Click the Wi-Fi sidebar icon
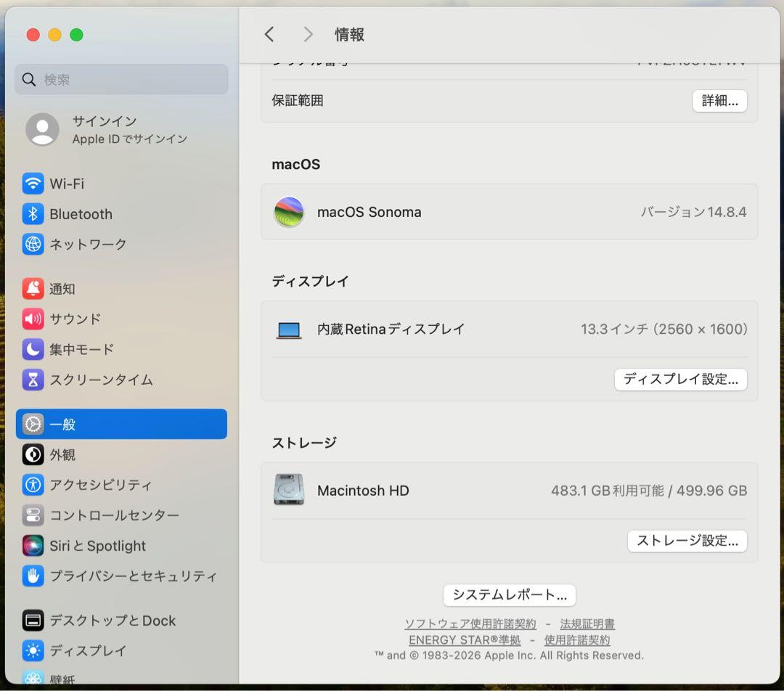784x691 pixels. coord(33,184)
